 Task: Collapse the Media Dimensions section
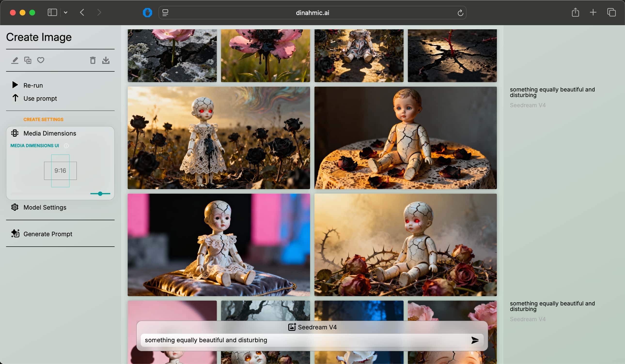50,133
